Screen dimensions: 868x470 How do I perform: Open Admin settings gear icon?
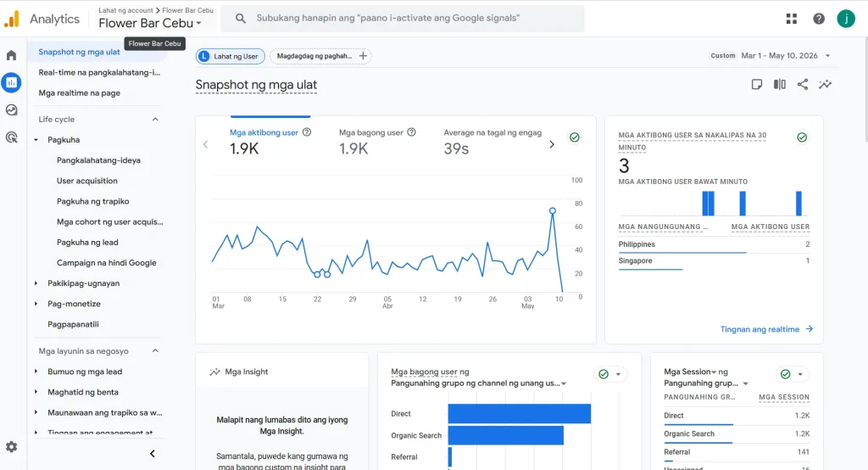[x=12, y=447]
